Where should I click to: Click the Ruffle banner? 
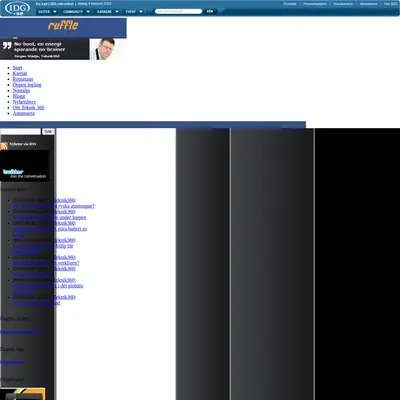click(x=63, y=28)
